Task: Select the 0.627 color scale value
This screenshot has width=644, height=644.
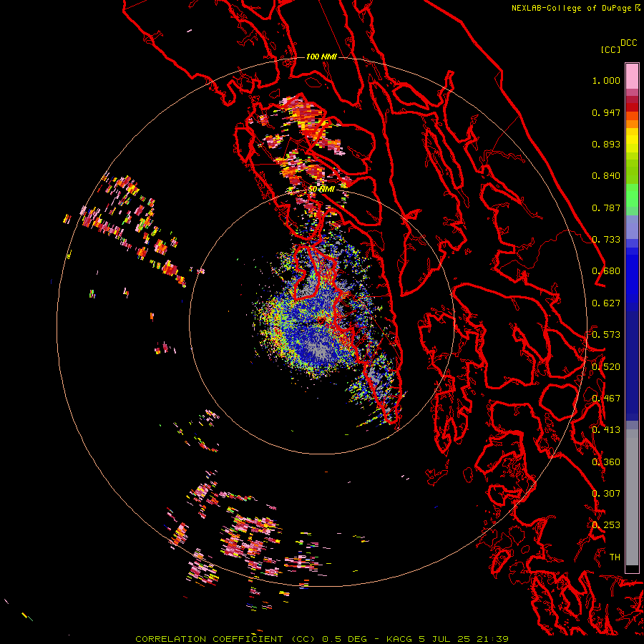Action: [606, 303]
